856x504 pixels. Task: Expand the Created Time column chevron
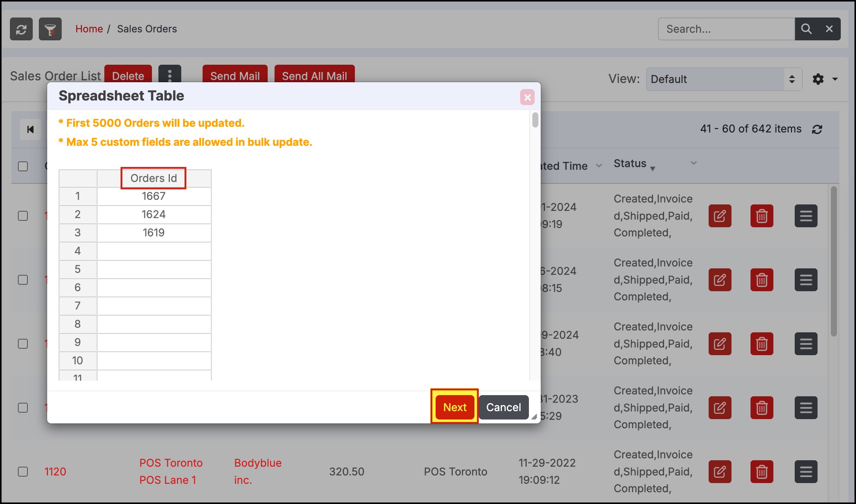[599, 166]
